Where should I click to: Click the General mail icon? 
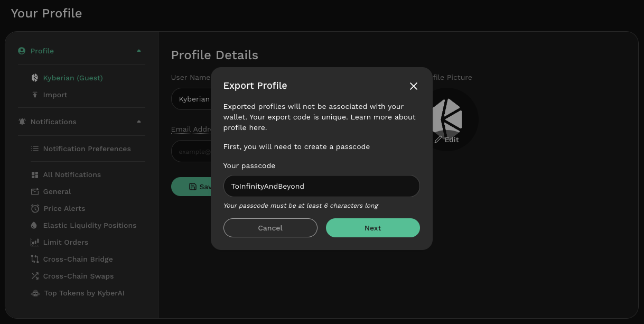point(35,191)
